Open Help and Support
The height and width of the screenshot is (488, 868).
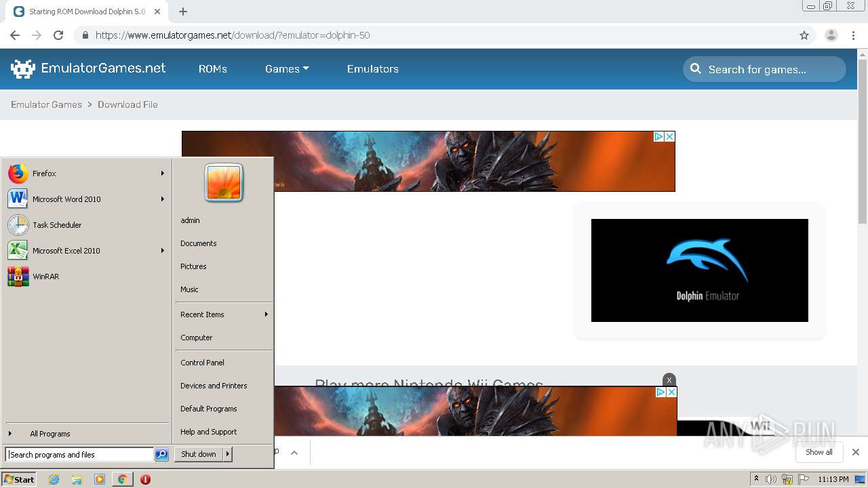[x=223, y=432]
